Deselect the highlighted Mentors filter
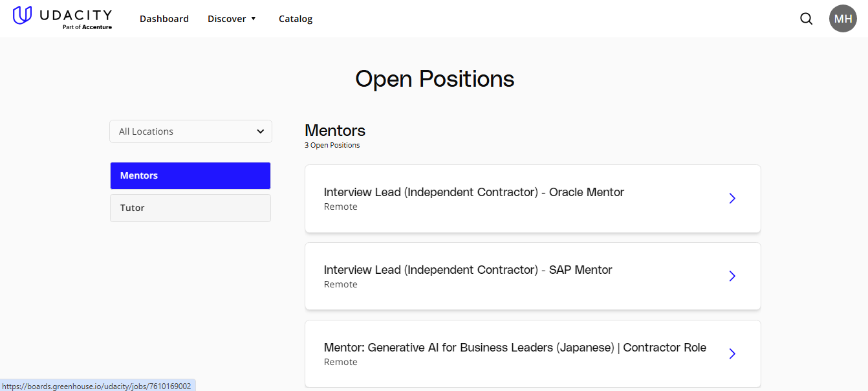 pos(190,175)
